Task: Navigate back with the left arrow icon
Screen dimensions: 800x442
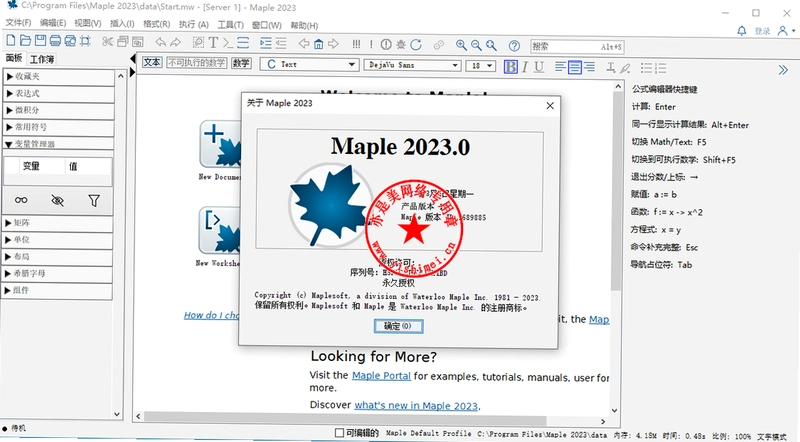Action: point(304,44)
